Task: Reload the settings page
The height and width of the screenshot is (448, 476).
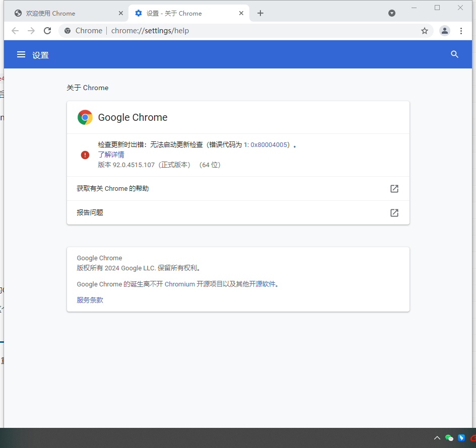Action: (47, 31)
